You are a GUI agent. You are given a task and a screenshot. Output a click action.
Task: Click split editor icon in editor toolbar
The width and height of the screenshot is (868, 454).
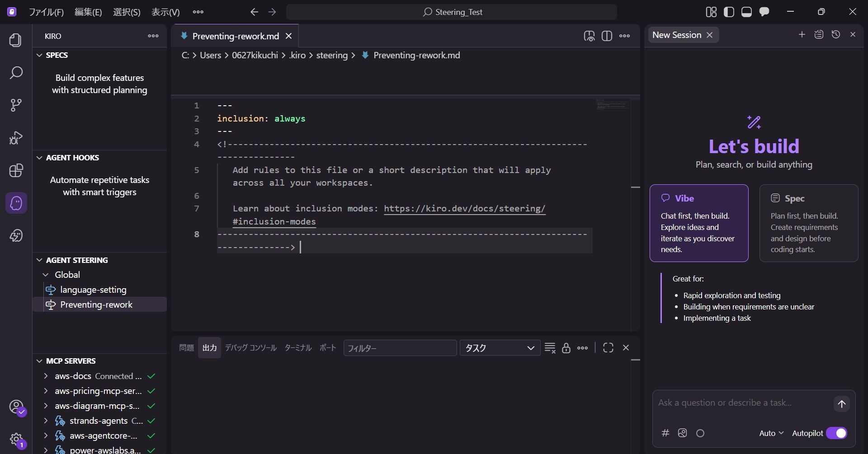click(x=607, y=36)
